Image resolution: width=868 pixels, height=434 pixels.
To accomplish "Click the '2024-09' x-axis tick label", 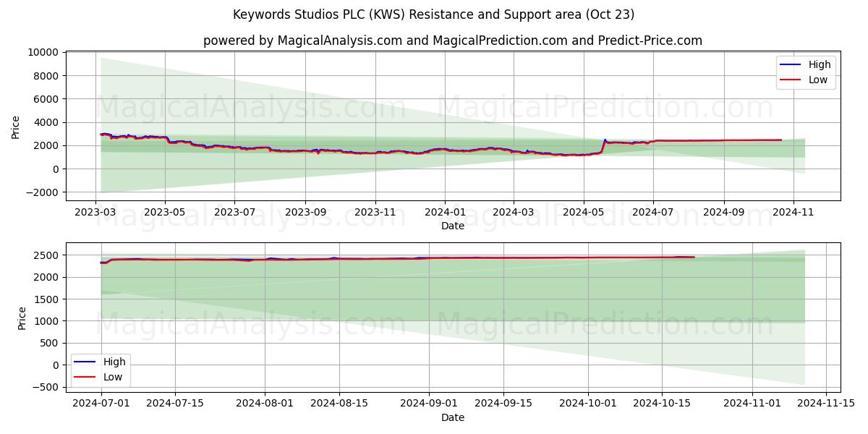I will (723, 213).
